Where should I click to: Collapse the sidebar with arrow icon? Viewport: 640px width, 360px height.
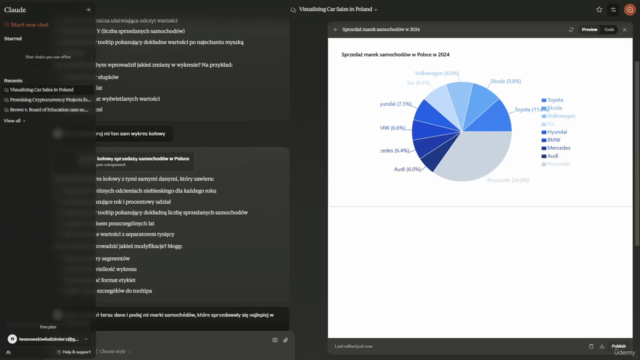[x=88, y=10]
